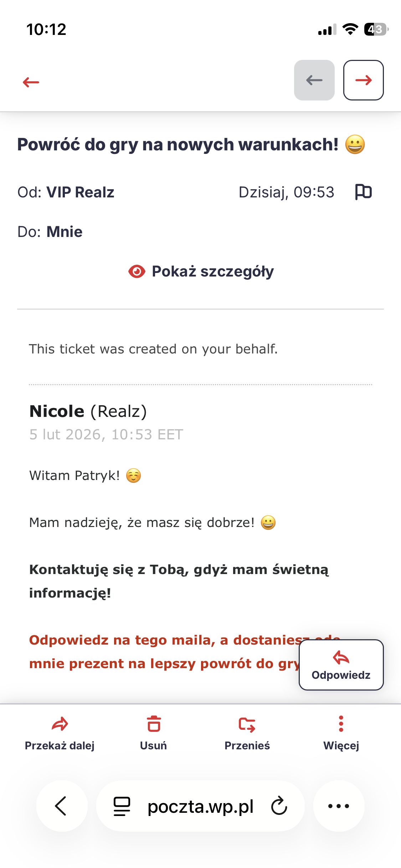
Task: Reload the poczta.wp.pl page
Action: tap(279, 806)
